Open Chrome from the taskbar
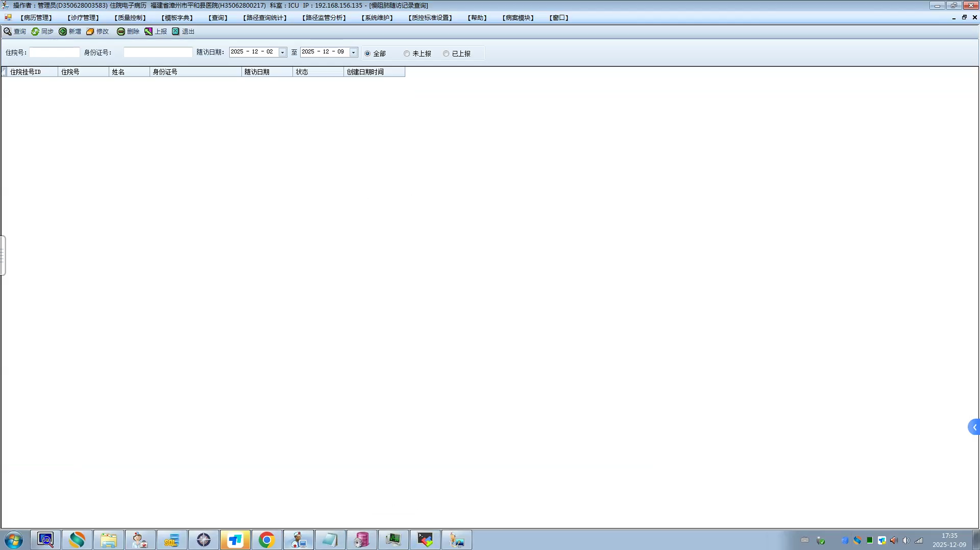 click(x=266, y=540)
